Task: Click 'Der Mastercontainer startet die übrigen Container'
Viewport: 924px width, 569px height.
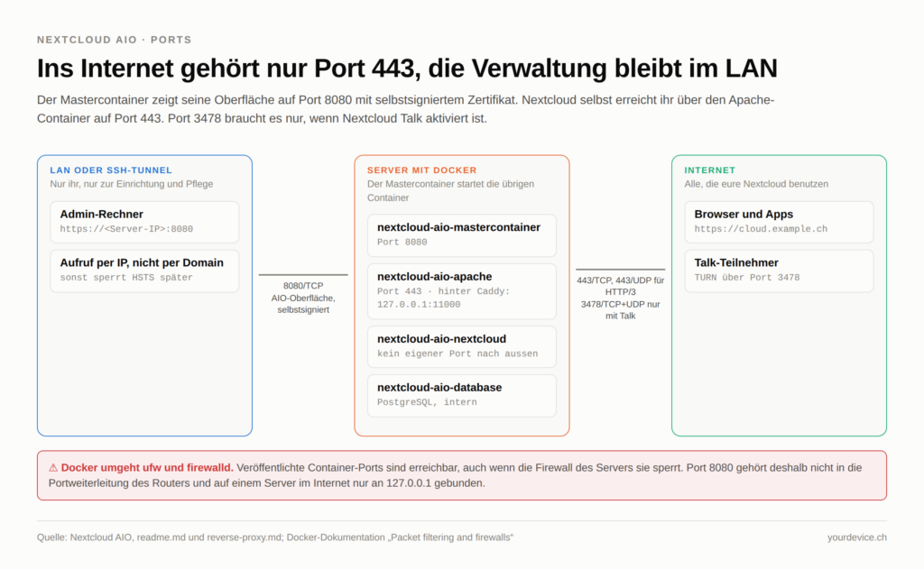Action: tap(451, 191)
